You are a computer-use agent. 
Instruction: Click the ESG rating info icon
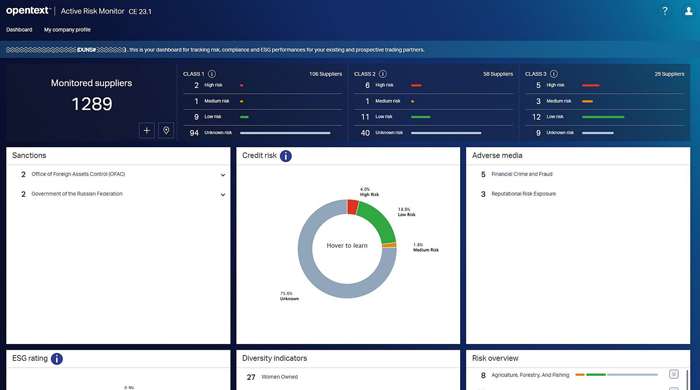(57, 359)
